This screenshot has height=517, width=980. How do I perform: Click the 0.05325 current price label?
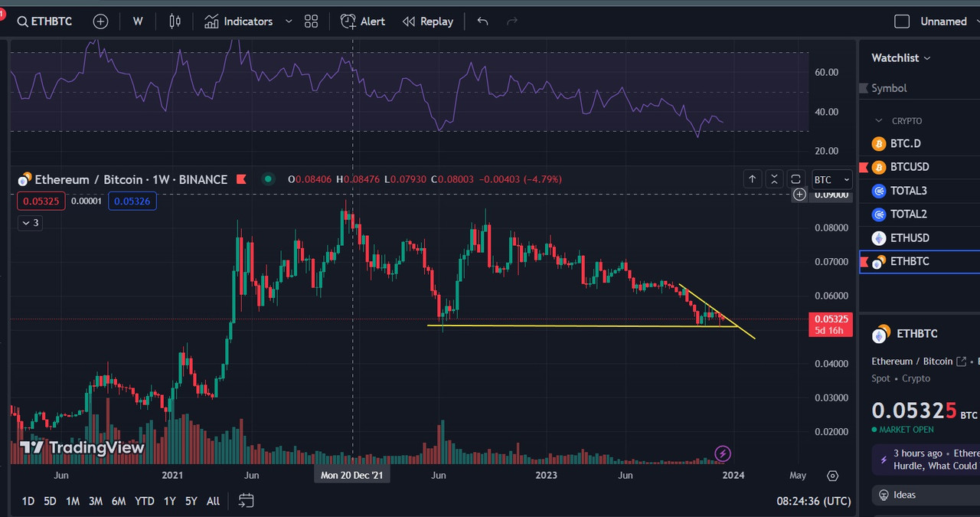click(x=830, y=325)
